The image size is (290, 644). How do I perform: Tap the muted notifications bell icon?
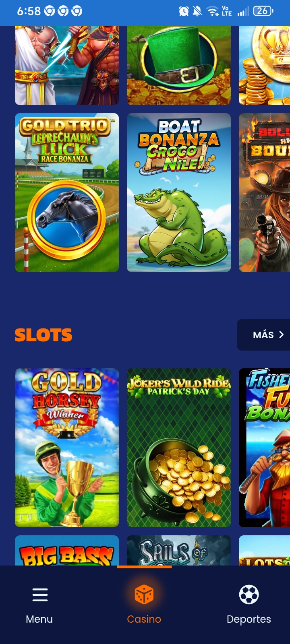(x=197, y=11)
